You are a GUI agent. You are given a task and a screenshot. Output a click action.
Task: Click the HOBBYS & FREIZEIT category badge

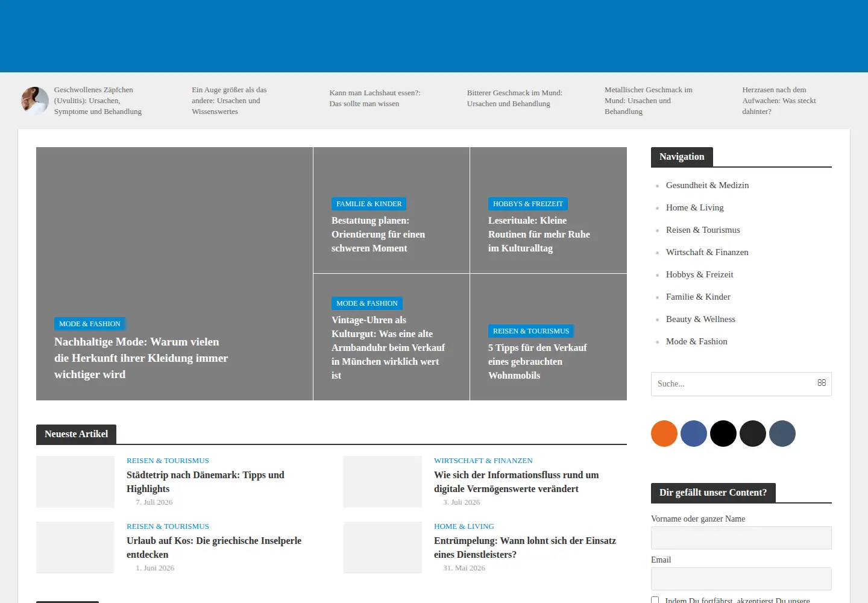(x=528, y=204)
